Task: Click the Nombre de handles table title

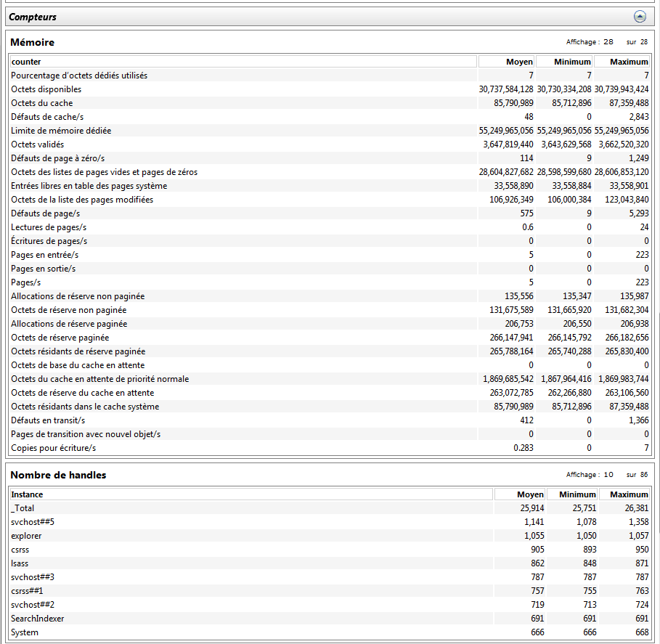Action: click(58, 475)
